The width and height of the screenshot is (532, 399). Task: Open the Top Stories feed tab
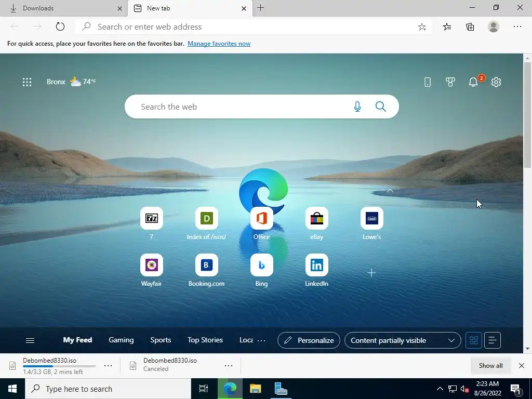[x=205, y=340]
